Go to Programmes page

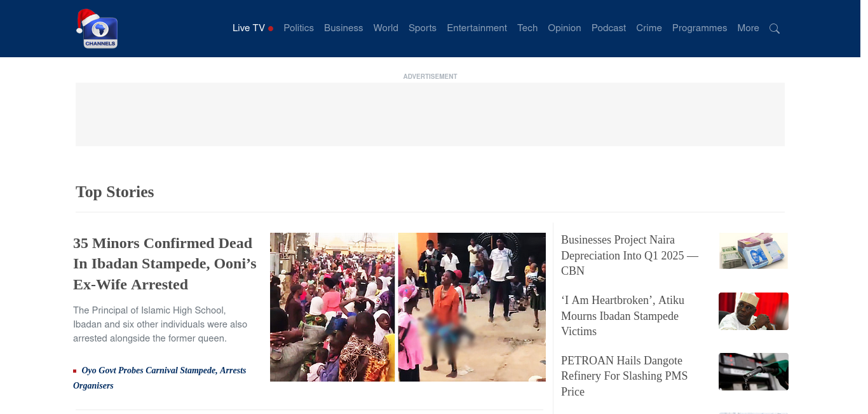click(700, 28)
